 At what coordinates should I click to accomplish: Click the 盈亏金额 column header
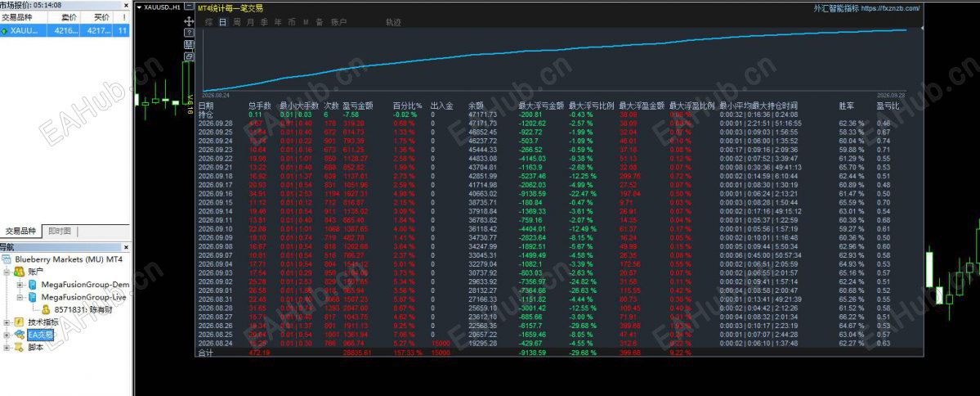coord(357,106)
